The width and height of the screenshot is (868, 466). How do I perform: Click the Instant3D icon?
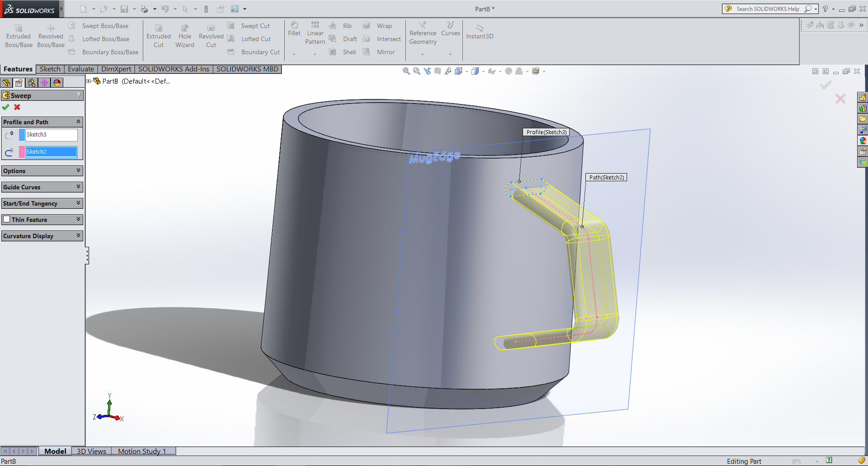(x=480, y=28)
